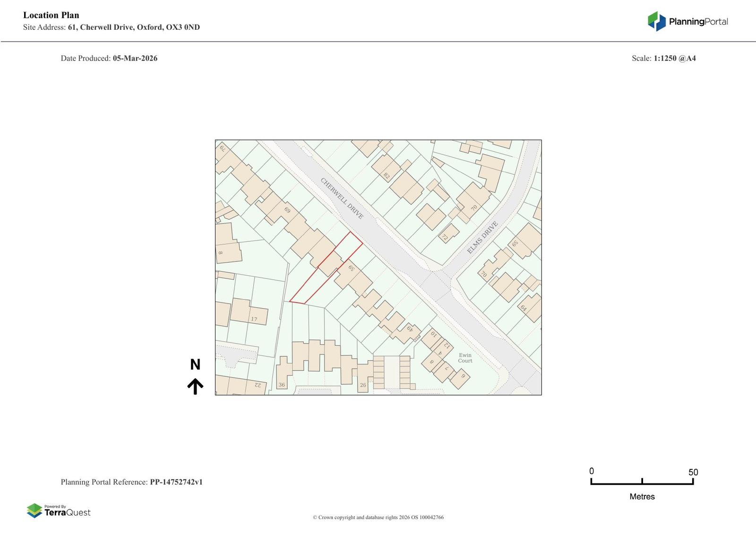Click building number 26 on the map

pyautogui.click(x=363, y=385)
